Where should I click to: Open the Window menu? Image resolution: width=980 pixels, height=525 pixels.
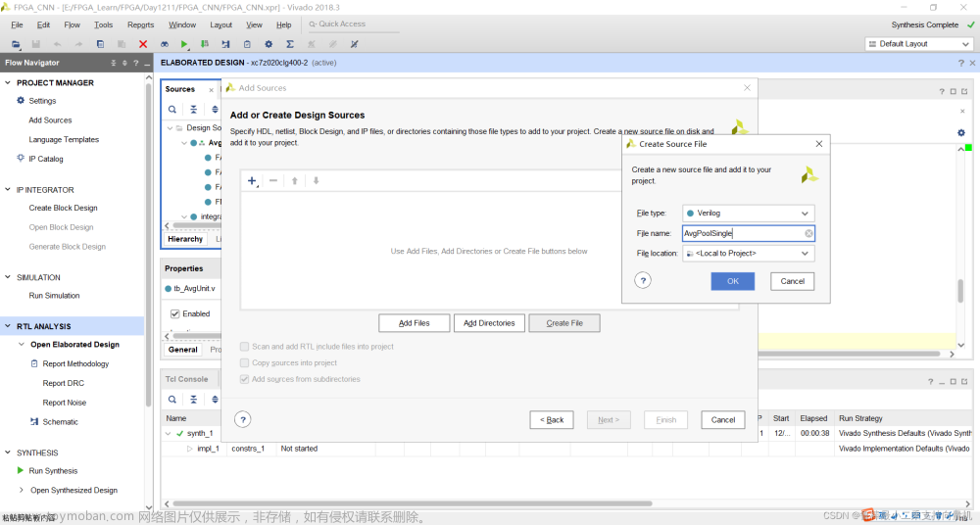click(182, 25)
